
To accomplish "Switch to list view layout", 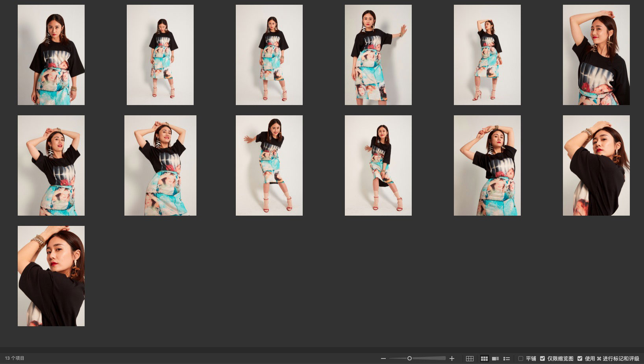I will 507,358.
